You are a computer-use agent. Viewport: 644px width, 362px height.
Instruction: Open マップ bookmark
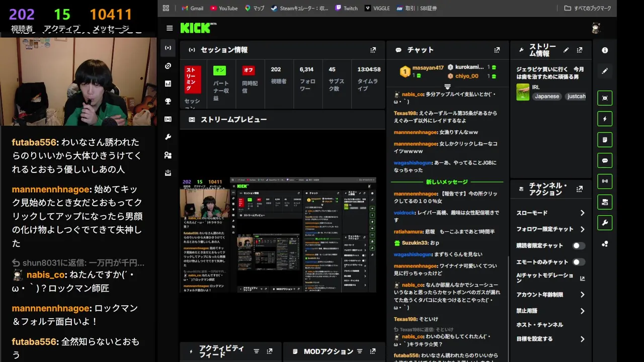tap(254, 8)
